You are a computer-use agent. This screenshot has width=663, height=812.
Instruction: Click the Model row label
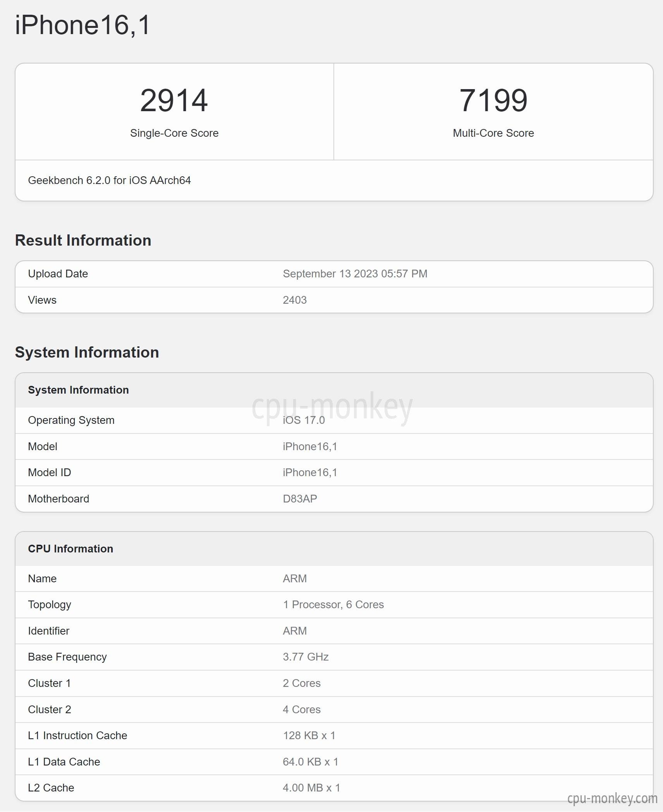click(x=42, y=446)
